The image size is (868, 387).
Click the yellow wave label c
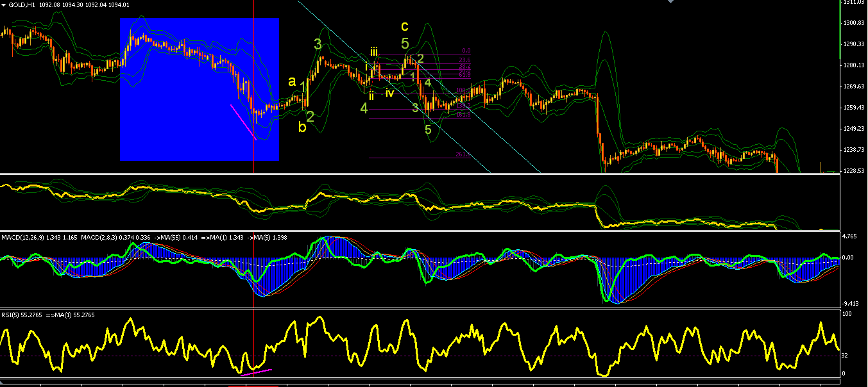404,26
